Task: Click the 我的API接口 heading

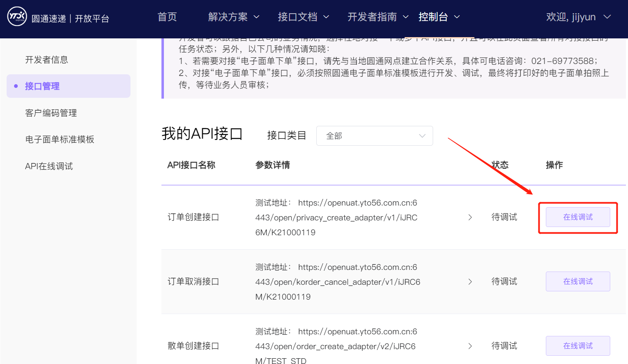Action: pyautogui.click(x=202, y=134)
